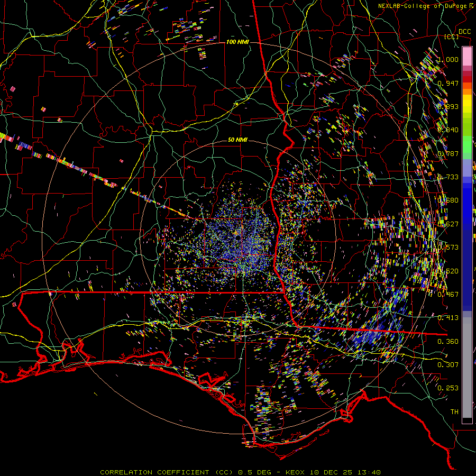Pick the lavender segment of the color bar
Viewport: 476px width, 476px height.
pos(467,168)
